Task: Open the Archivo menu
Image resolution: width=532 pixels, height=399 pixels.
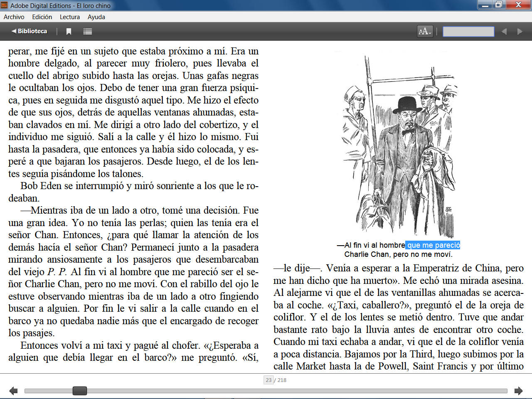Action: click(14, 17)
